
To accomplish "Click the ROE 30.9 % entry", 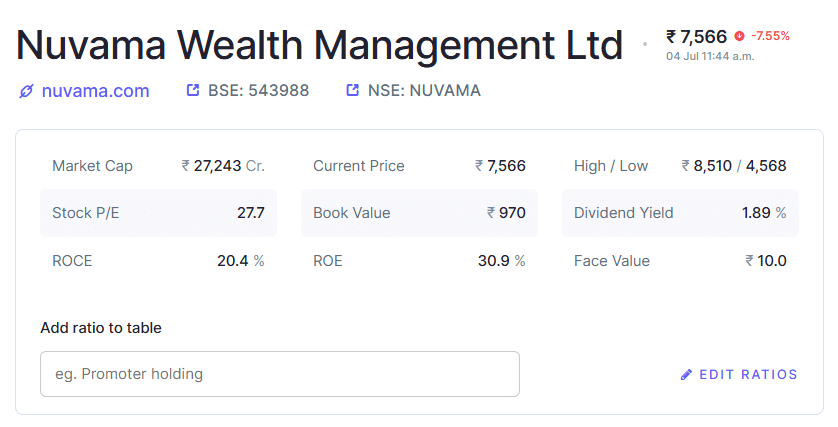I will [x=419, y=261].
